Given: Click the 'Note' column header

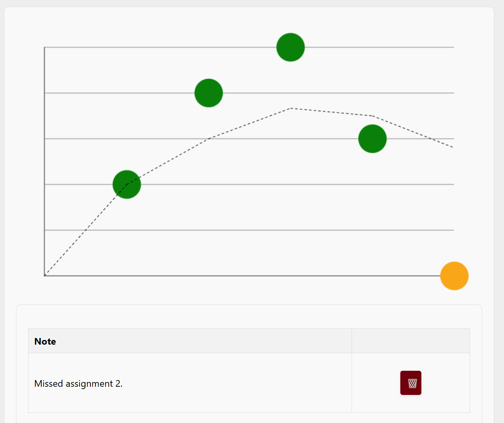Looking at the screenshot, I should 45,341.
